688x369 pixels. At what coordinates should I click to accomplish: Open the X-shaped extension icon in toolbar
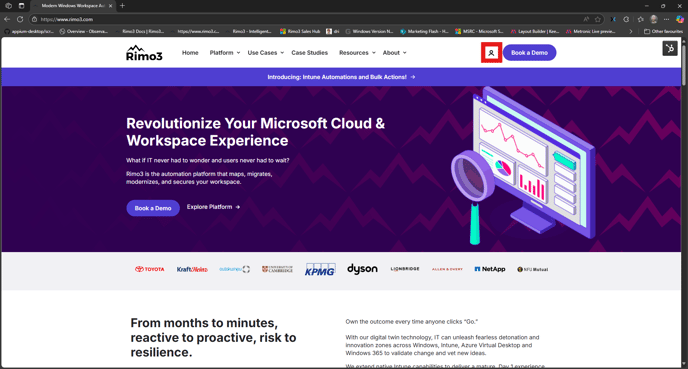(613, 19)
